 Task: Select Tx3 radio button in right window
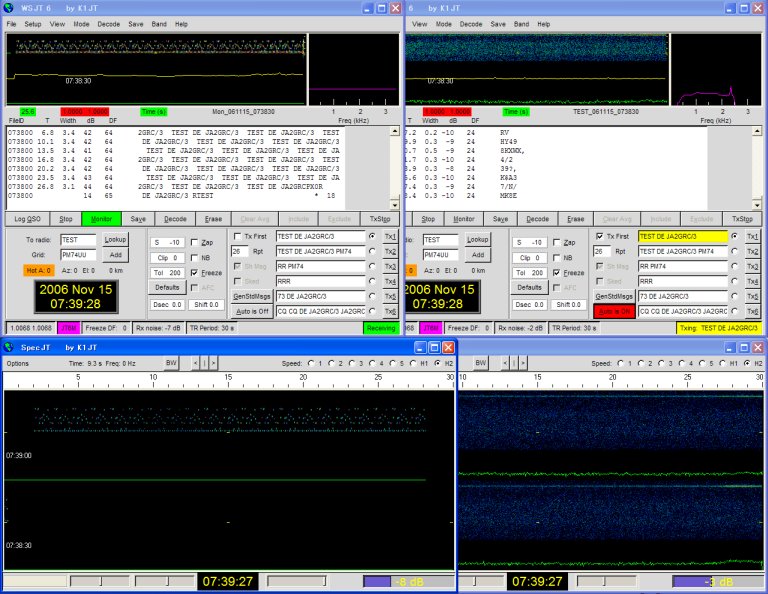click(734, 266)
